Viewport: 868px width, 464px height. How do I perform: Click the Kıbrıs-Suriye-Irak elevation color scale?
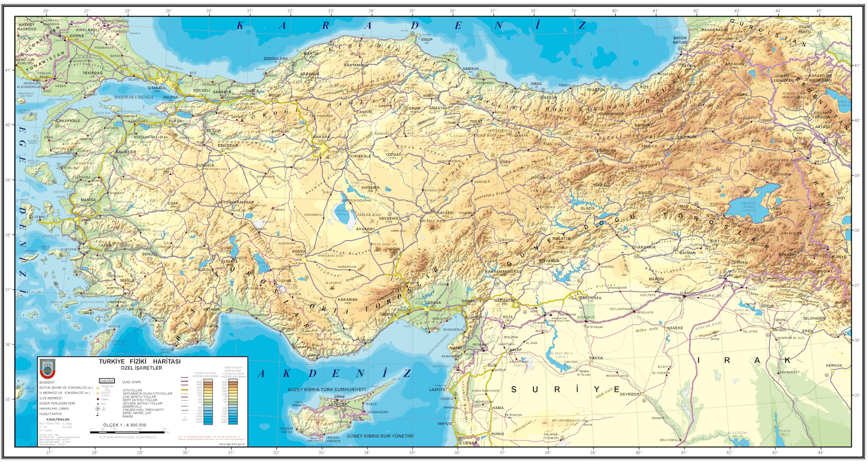point(233,402)
